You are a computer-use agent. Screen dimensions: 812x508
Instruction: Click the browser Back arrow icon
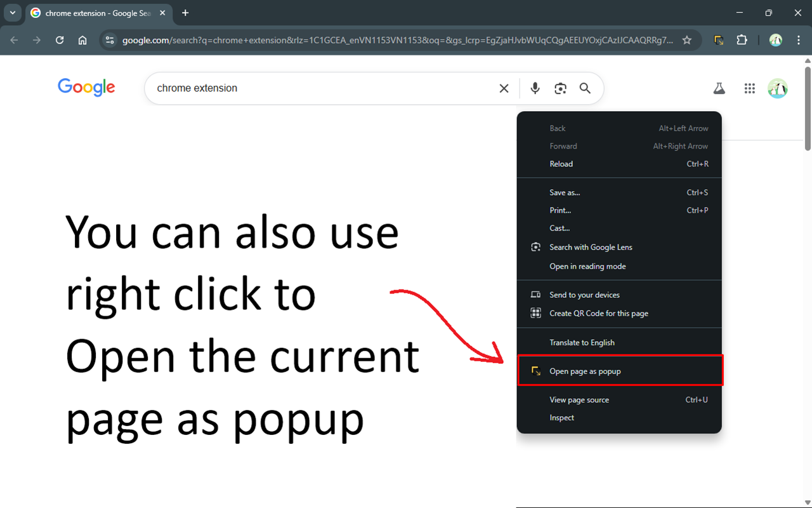[x=13, y=40]
